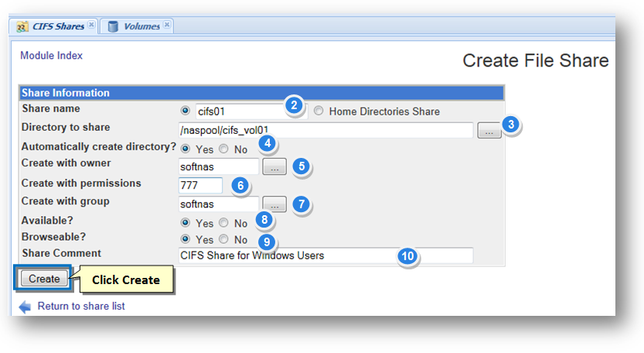Image resolution: width=644 pixels, height=353 pixels.
Task: Browse for directory to share
Action: coord(489,131)
